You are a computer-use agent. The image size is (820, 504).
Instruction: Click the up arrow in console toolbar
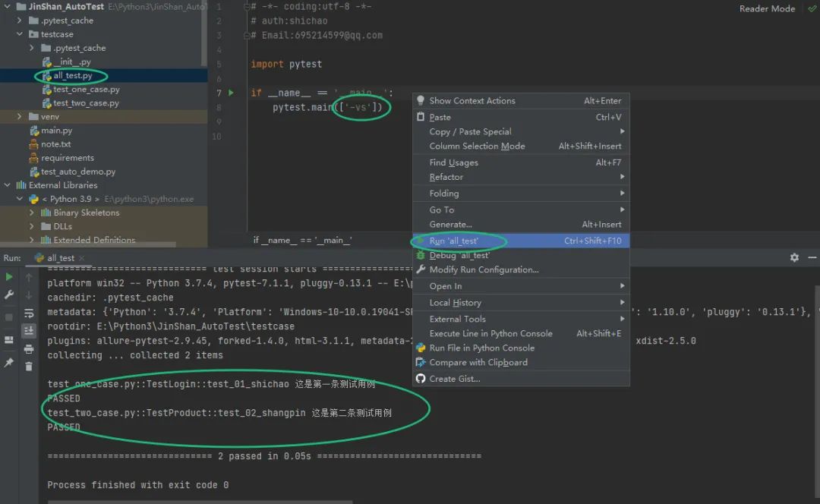[x=29, y=276]
